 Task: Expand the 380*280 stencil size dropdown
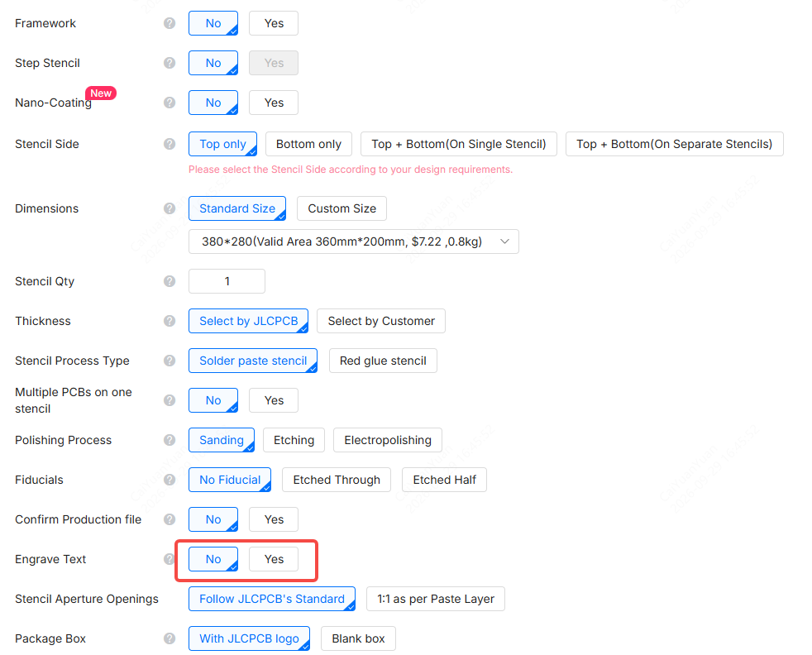[354, 241]
